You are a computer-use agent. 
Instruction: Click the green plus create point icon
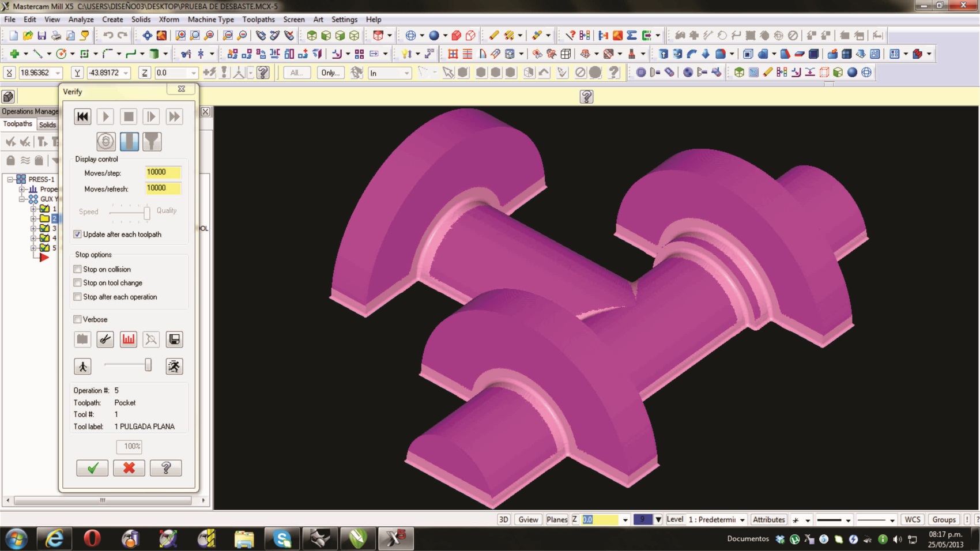pyautogui.click(x=14, y=54)
